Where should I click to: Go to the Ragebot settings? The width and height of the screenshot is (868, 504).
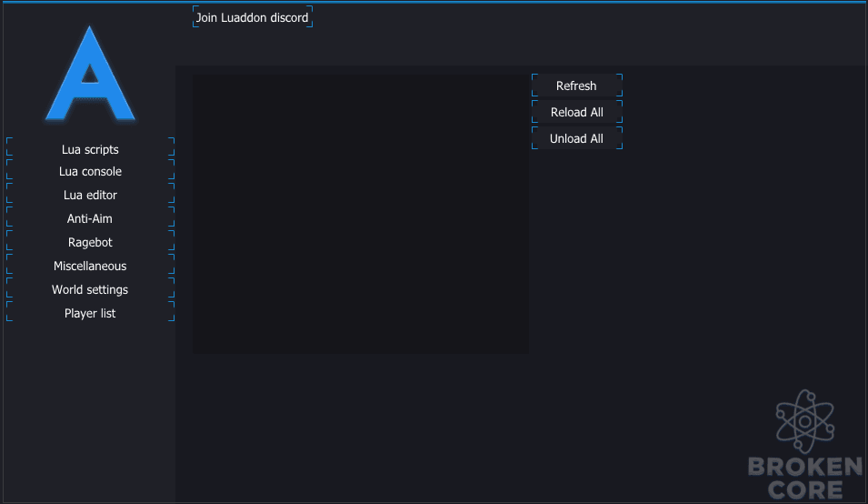90,243
